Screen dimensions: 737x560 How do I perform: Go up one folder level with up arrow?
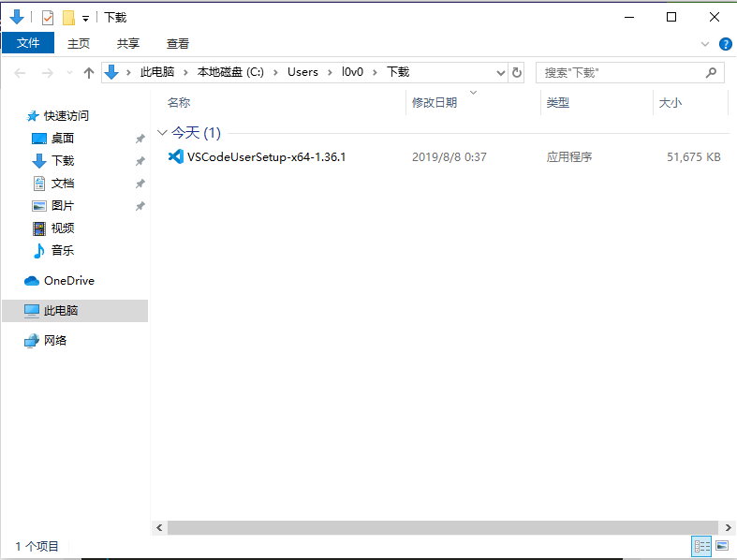88,72
